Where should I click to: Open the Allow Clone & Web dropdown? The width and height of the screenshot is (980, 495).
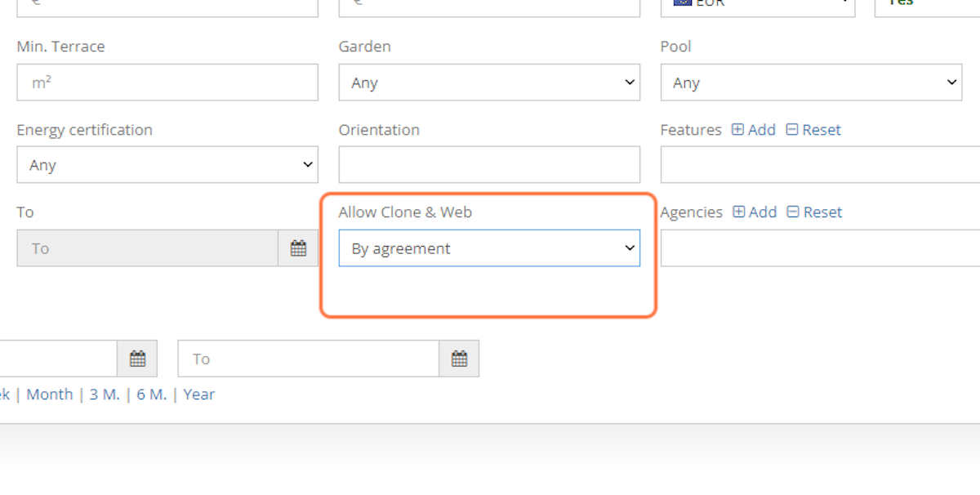pyautogui.click(x=488, y=248)
